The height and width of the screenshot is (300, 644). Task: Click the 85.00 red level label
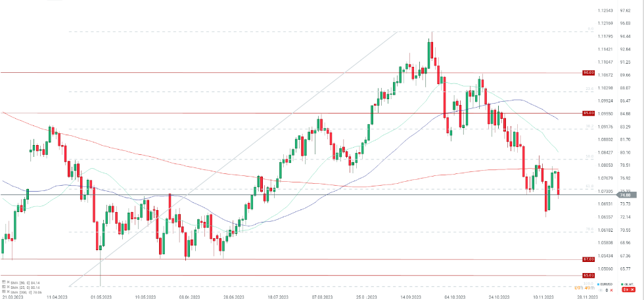589,114
